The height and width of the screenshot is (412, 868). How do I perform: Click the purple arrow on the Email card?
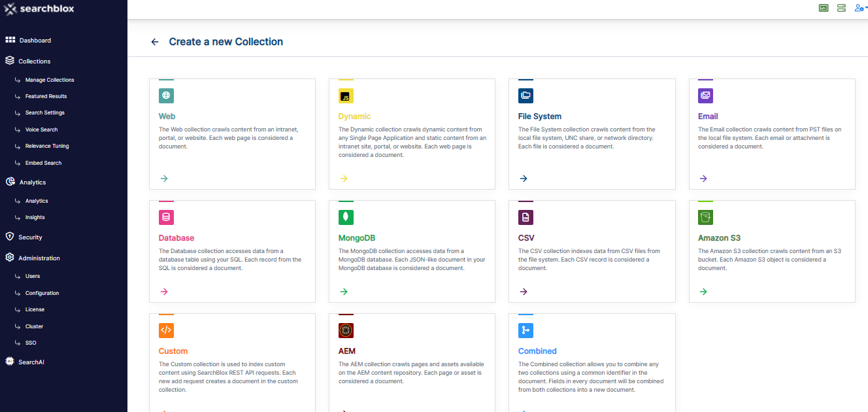click(703, 179)
